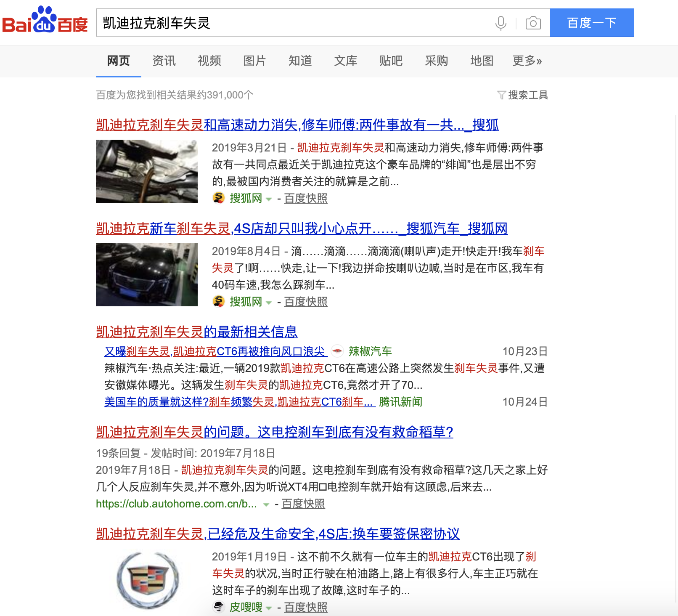Activate voice search microphone icon
This screenshot has width=678, height=616.
[x=501, y=23]
